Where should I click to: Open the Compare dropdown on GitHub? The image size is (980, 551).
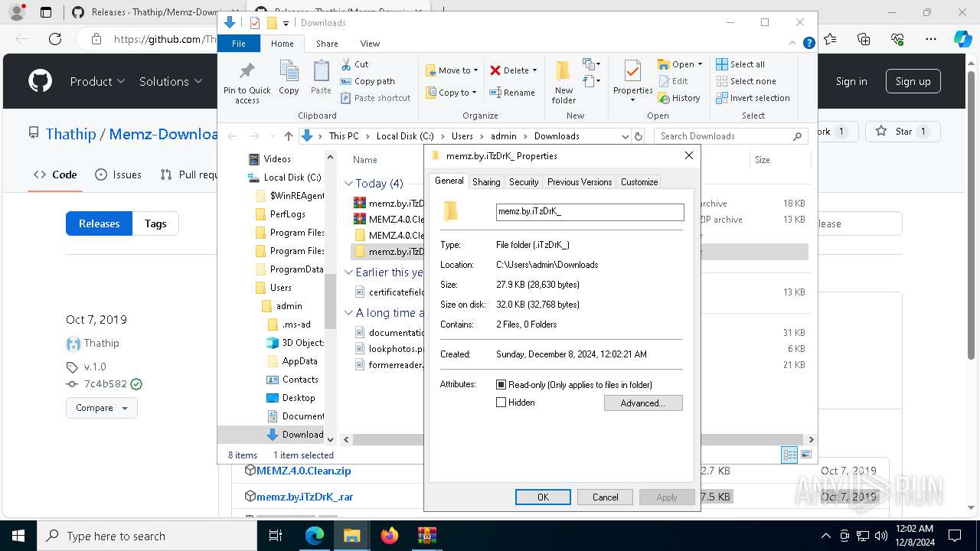tap(102, 408)
